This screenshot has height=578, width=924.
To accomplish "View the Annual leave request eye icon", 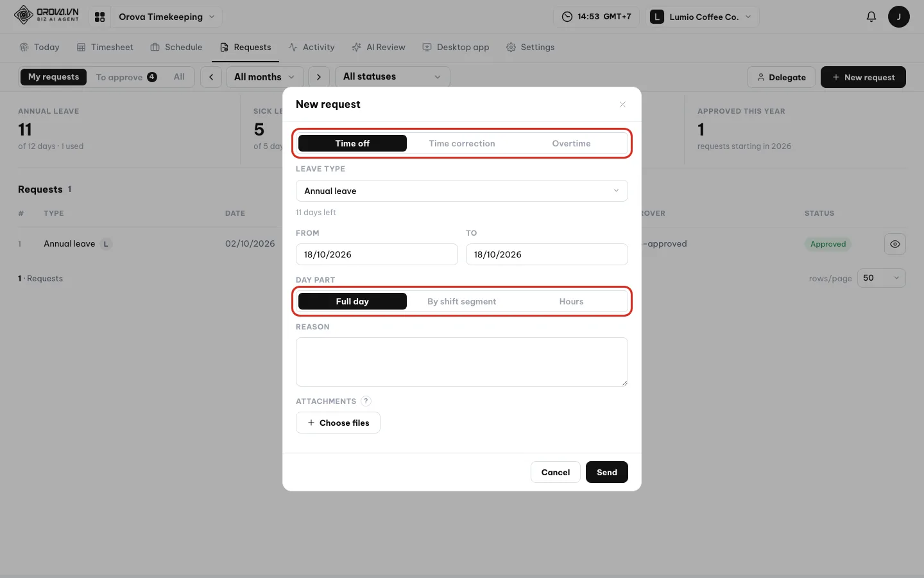I will 895,244.
